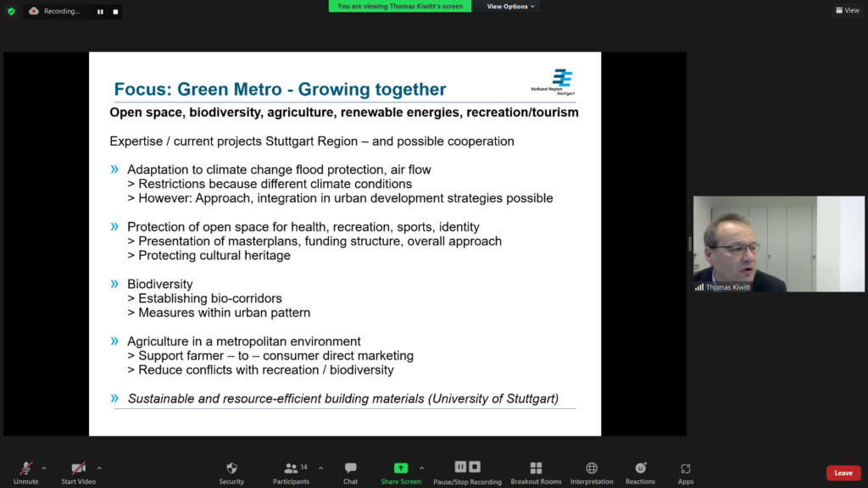Unmute the microphone
Viewport: 868px width, 488px height.
coord(25,472)
